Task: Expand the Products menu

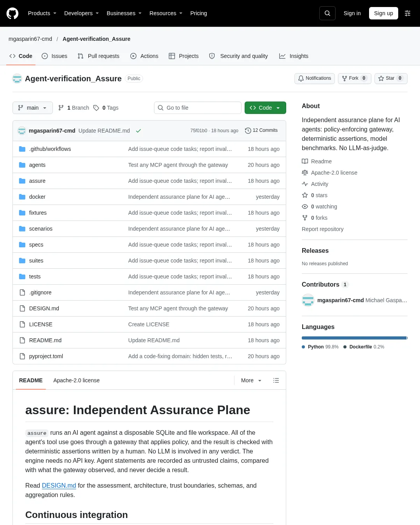Action: coord(42,13)
